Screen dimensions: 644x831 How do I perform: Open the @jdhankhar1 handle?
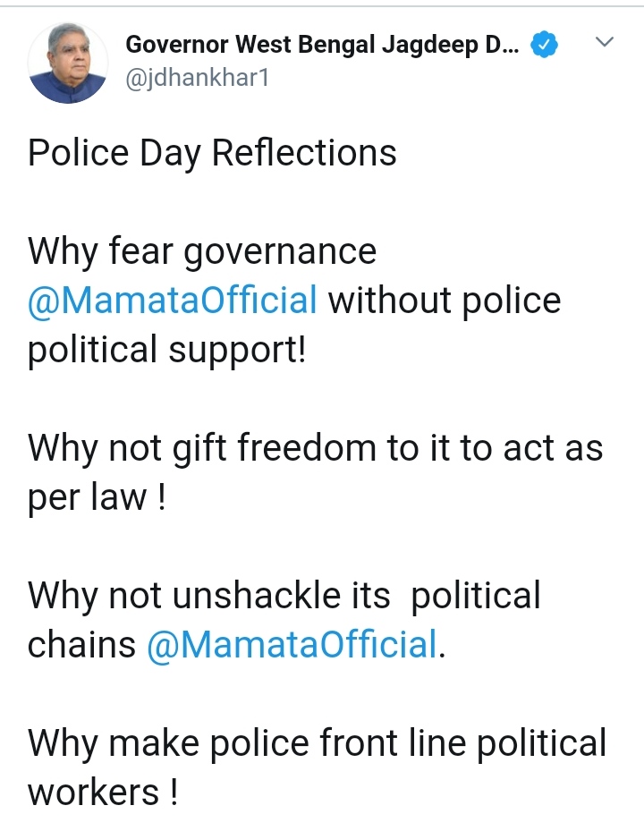pyautogui.click(x=197, y=78)
